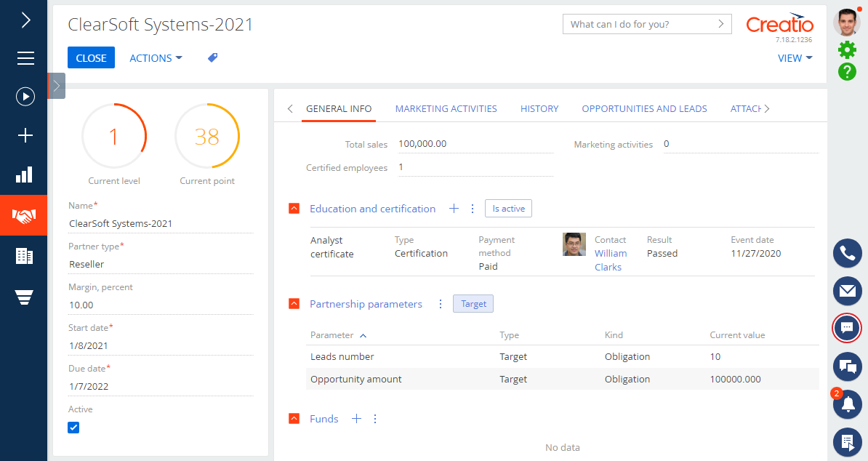Edit the Due date field
The image size is (868, 461).
(x=161, y=386)
